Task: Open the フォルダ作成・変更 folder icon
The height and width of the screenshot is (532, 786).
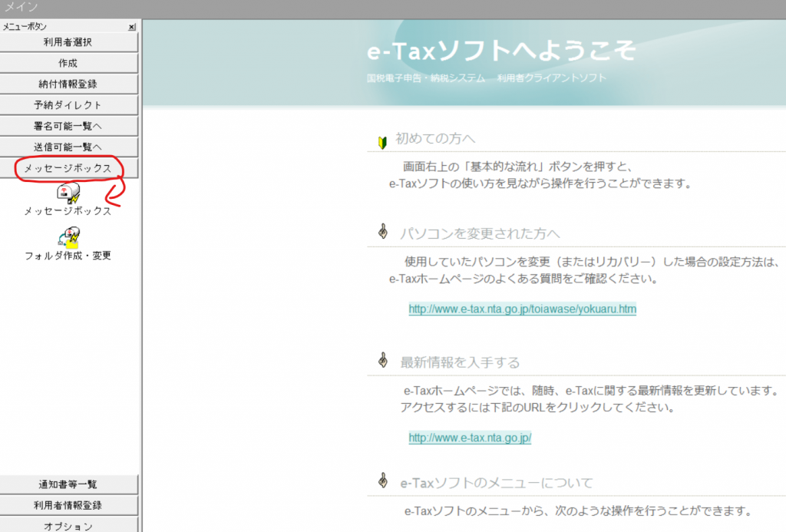Action: point(68,238)
